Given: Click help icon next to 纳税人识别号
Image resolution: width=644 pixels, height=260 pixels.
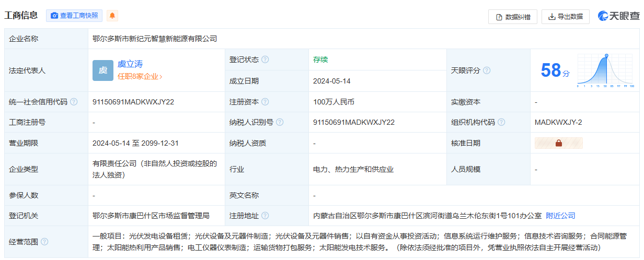Looking at the screenshot, I should (x=280, y=122).
